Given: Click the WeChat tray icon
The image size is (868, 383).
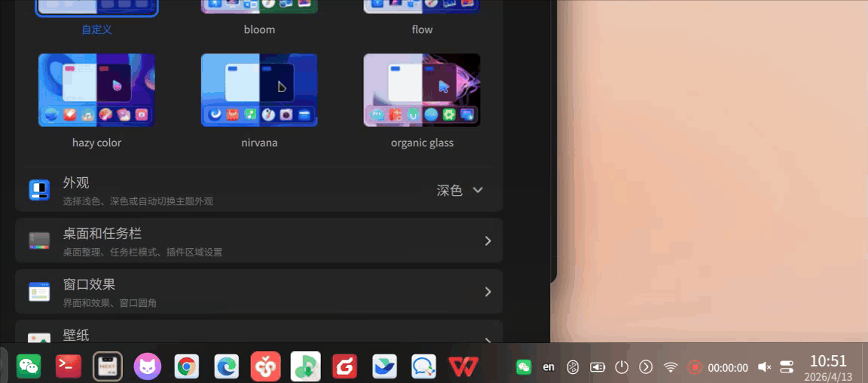Looking at the screenshot, I should point(524,367).
